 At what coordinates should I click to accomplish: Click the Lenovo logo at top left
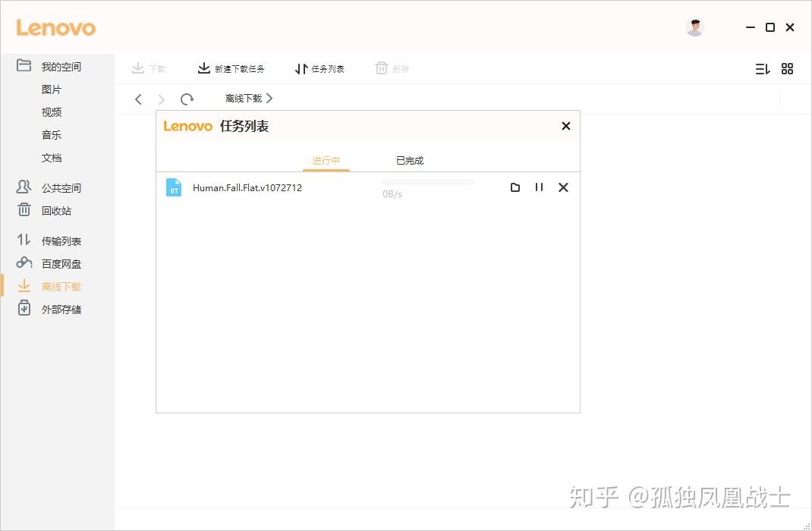click(56, 28)
